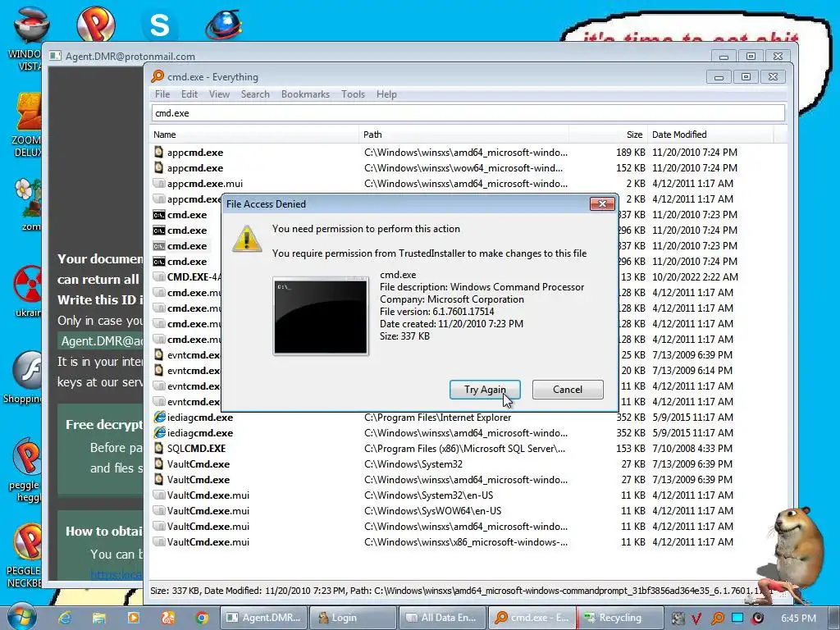
Task: Switch to All Data En... taskbar window
Action: (x=442, y=618)
